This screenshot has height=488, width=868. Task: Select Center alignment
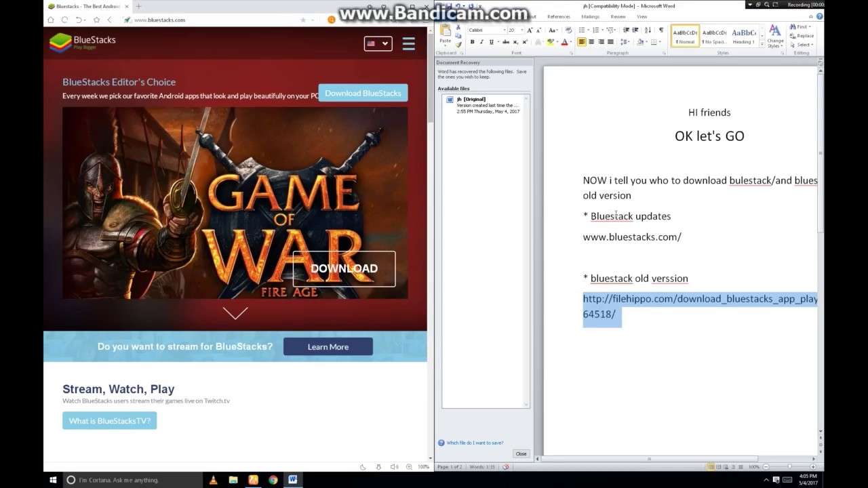[591, 42]
